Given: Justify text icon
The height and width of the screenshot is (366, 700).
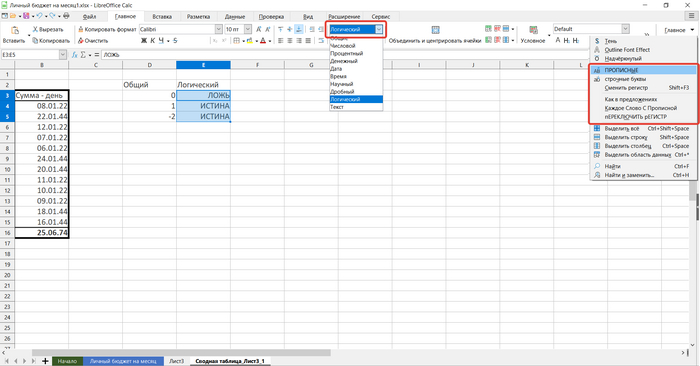Looking at the screenshot, I should [x=308, y=41].
